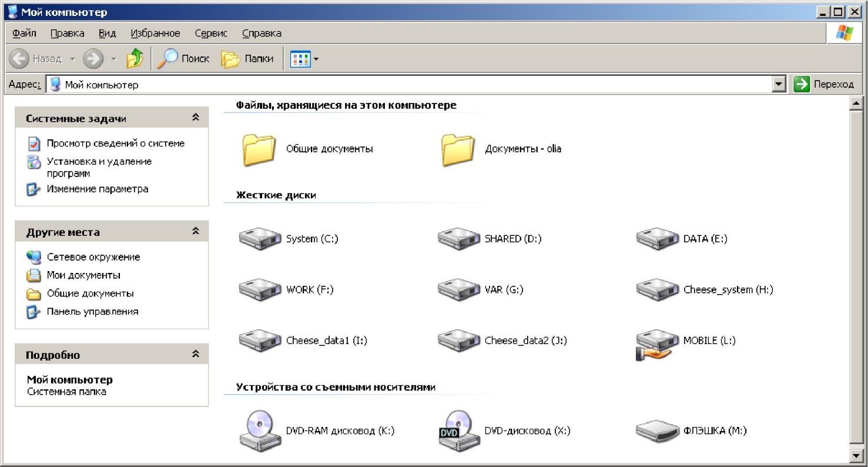Viewport: 868px width, 467px height.
Task: Select the ФЛЭШКА (M:) removable drive icon
Action: (658, 431)
